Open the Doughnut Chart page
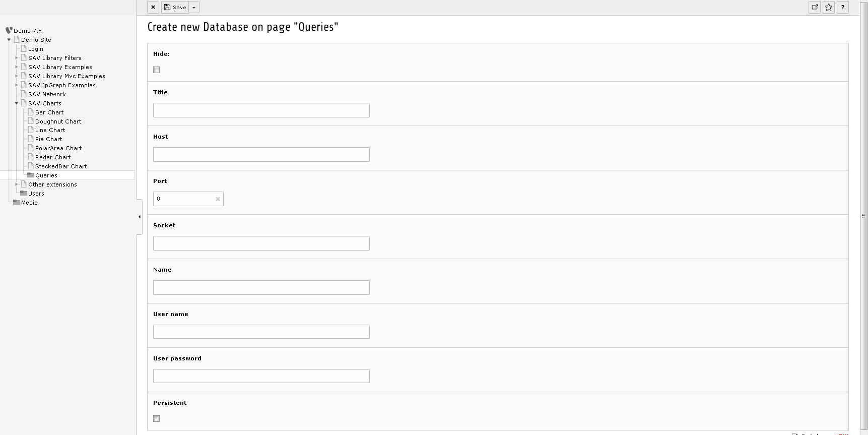868x435 pixels. (58, 121)
